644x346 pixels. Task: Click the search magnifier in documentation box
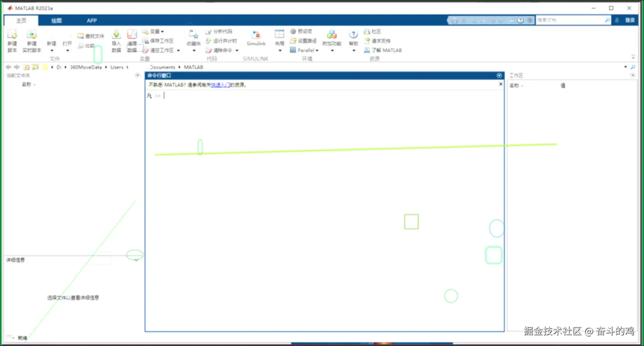coord(607,20)
